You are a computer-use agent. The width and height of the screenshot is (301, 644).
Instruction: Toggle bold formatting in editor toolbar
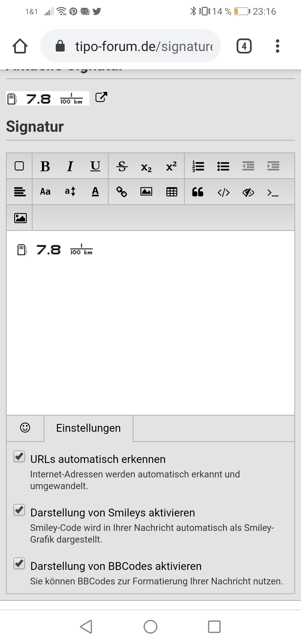pos(45,166)
